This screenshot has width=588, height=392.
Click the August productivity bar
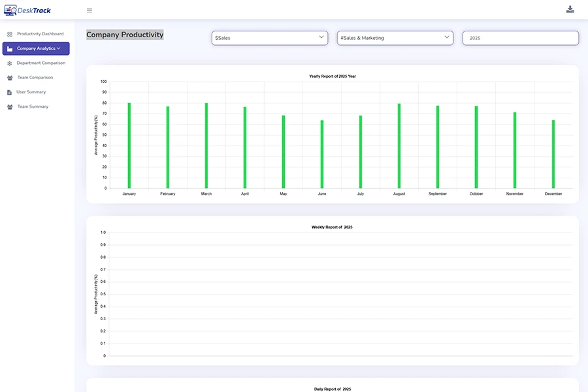[399, 144]
